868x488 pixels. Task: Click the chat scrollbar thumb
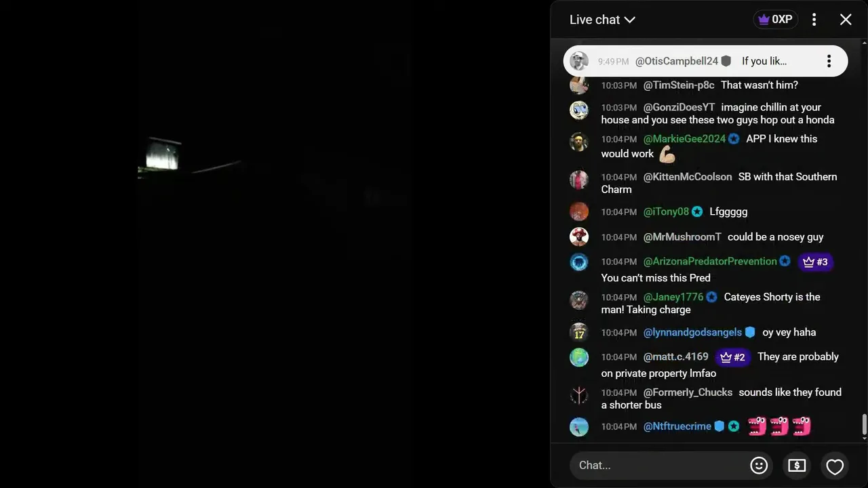click(864, 425)
